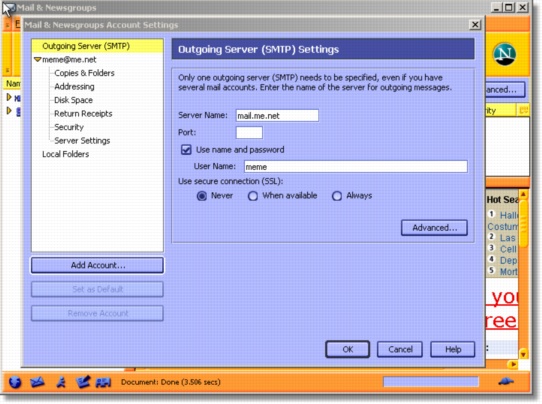Click Document: Done status text
Image resolution: width=542 pixels, height=404 pixels.
[171, 382]
